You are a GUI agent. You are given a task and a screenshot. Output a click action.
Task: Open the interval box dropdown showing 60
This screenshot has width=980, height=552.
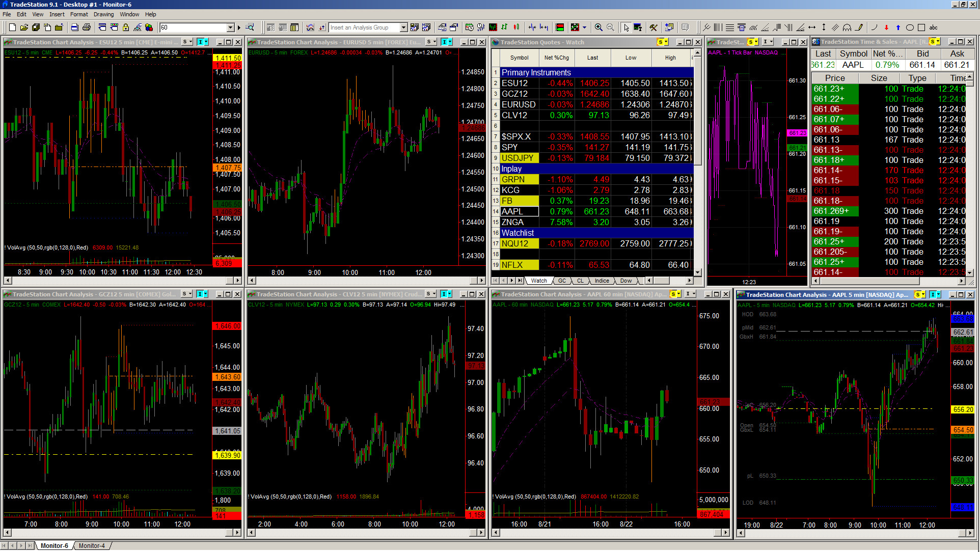point(230,27)
